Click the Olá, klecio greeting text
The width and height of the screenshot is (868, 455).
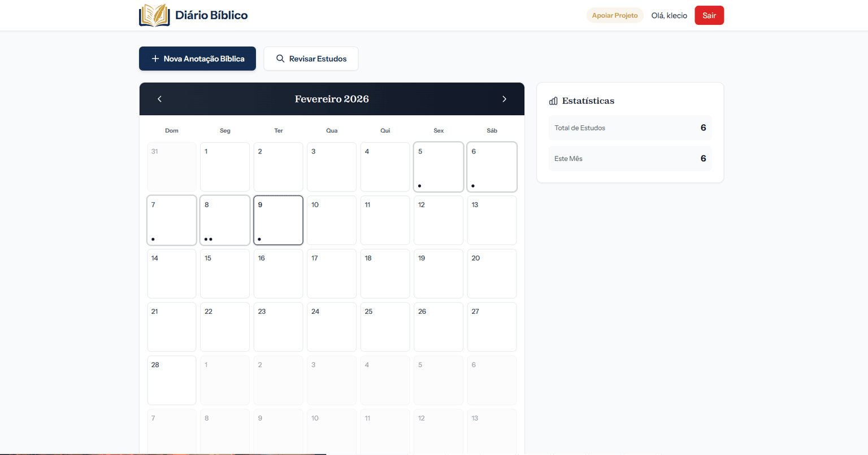coord(669,15)
